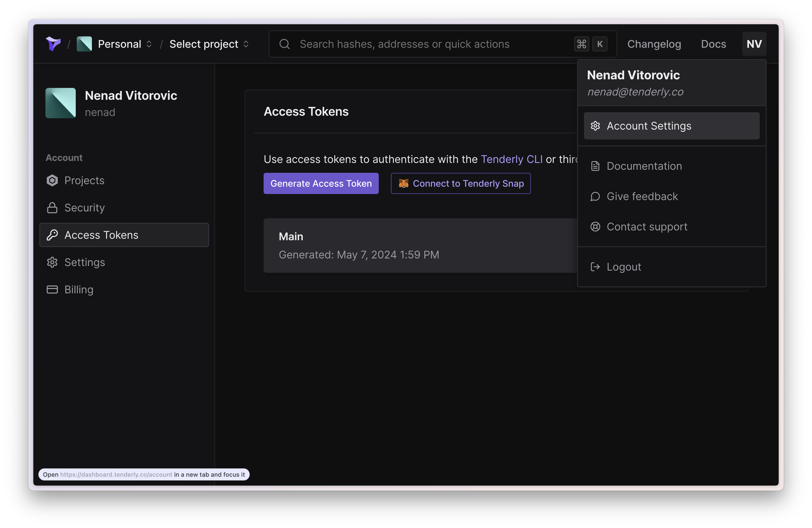Open the Changelog link

pos(654,44)
